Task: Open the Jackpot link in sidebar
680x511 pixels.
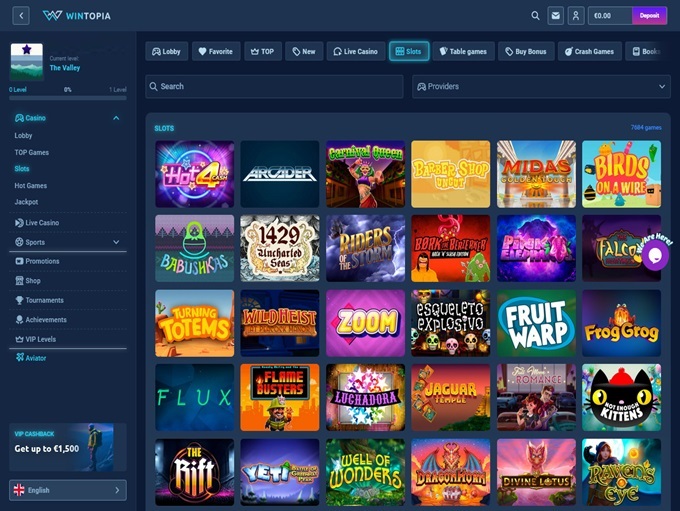Action: tap(26, 202)
